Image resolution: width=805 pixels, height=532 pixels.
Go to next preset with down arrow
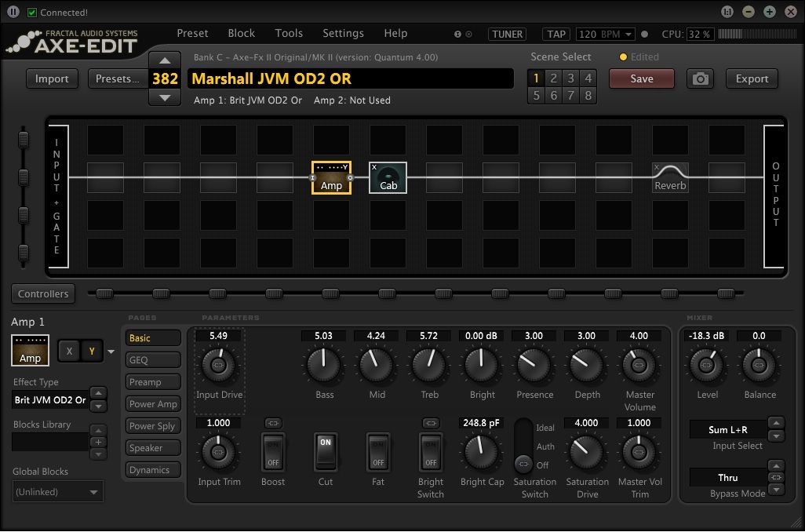pyautogui.click(x=165, y=97)
